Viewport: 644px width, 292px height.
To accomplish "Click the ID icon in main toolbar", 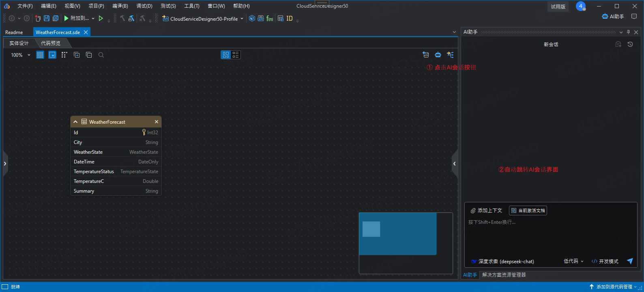I will (x=290, y=18).
